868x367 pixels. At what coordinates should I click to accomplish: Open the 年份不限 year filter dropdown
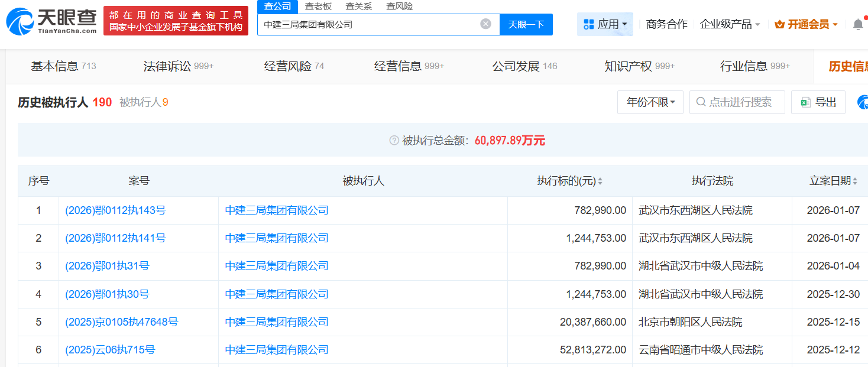click(650, 102)
